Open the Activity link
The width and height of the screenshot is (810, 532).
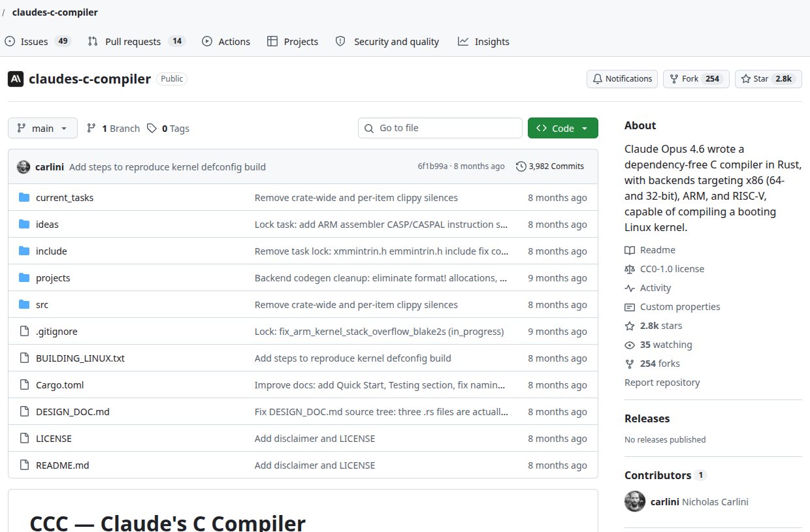648,288
